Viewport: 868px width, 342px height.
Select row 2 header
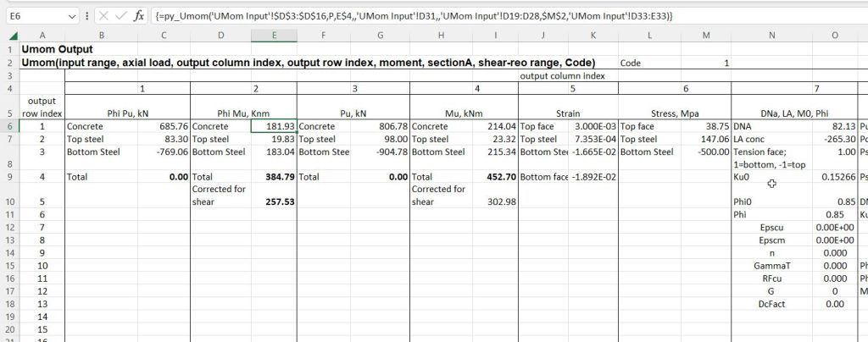[8, 63]
